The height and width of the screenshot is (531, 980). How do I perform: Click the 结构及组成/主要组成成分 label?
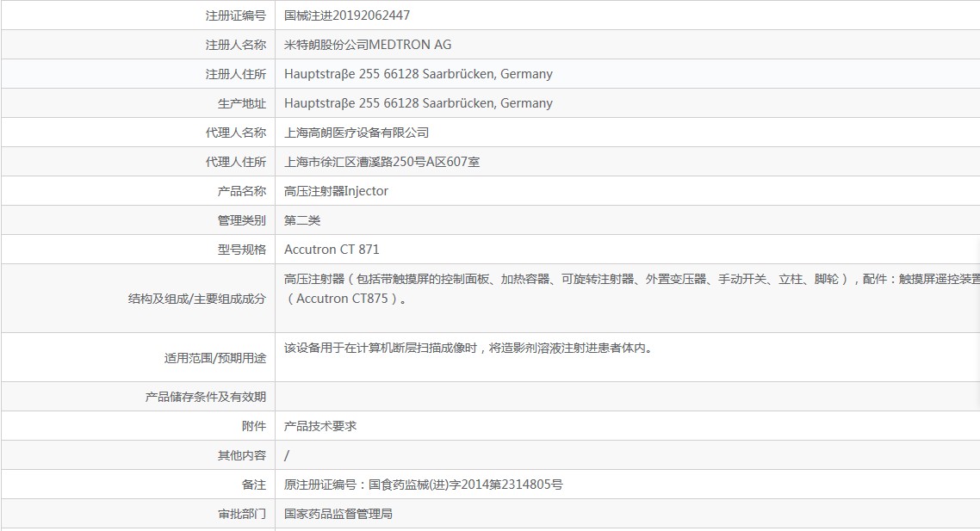pyautogui.click(x=197, y=299)
